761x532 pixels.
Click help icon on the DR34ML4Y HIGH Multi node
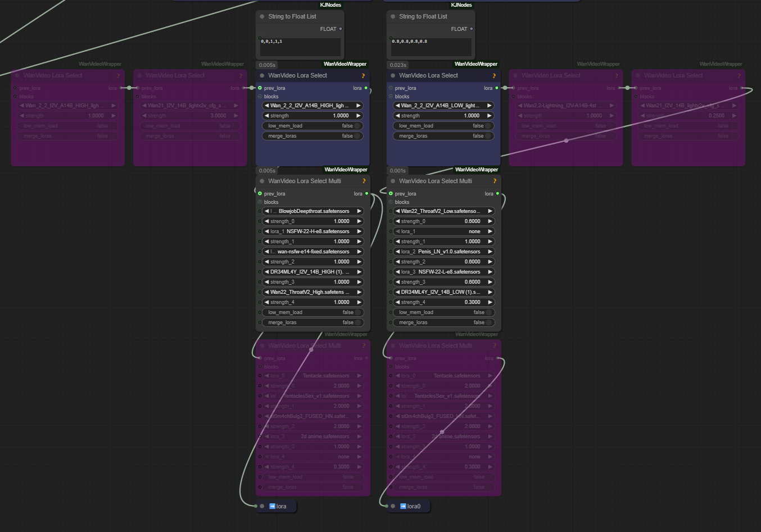364,181
